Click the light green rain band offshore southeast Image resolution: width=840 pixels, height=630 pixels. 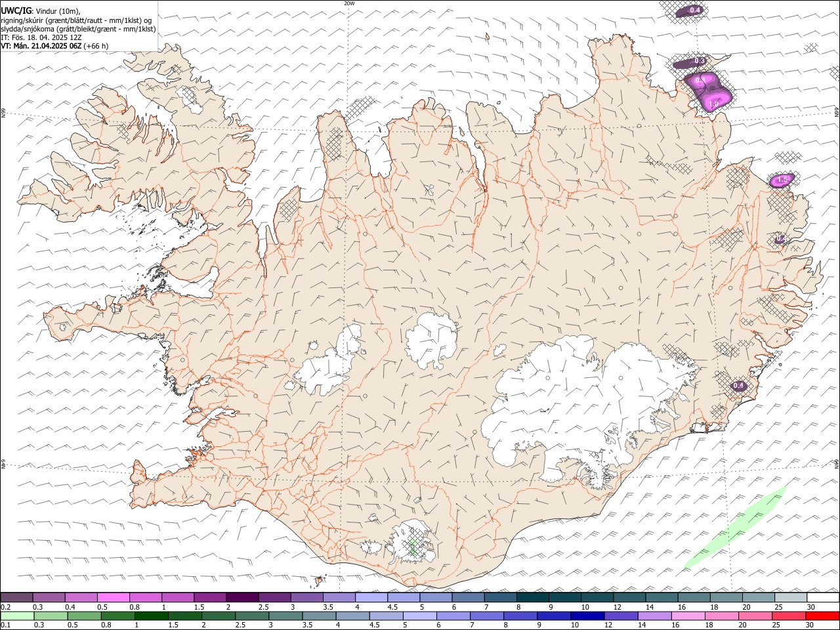[x=735, y=528]
